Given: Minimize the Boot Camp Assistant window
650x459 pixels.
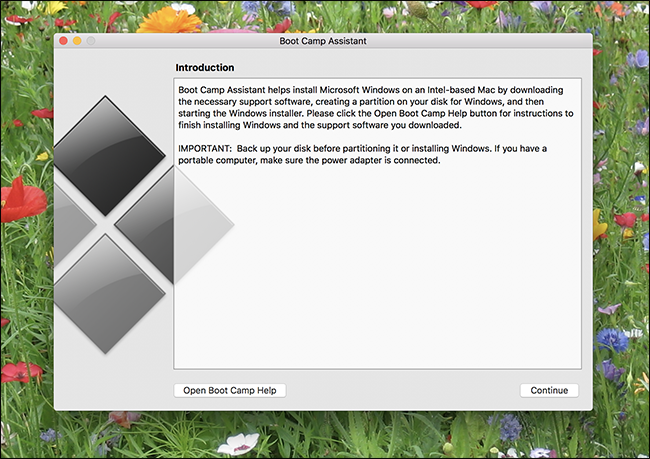Looking at the screenshot, I should 77,41.
